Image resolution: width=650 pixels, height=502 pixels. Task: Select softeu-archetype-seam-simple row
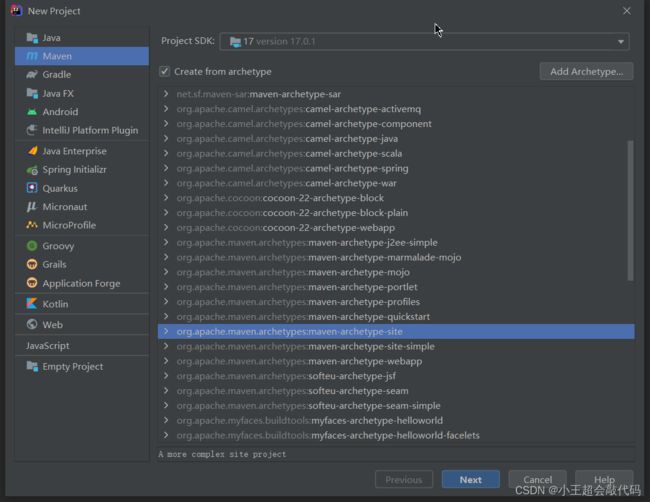pos(396,405)
